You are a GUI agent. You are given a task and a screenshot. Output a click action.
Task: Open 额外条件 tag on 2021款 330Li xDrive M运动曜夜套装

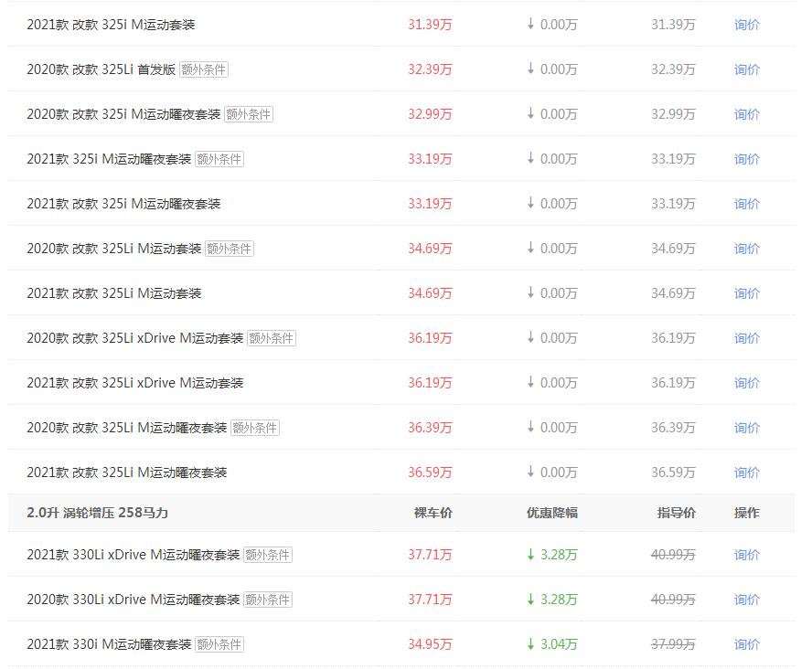(x=268, y=555)
